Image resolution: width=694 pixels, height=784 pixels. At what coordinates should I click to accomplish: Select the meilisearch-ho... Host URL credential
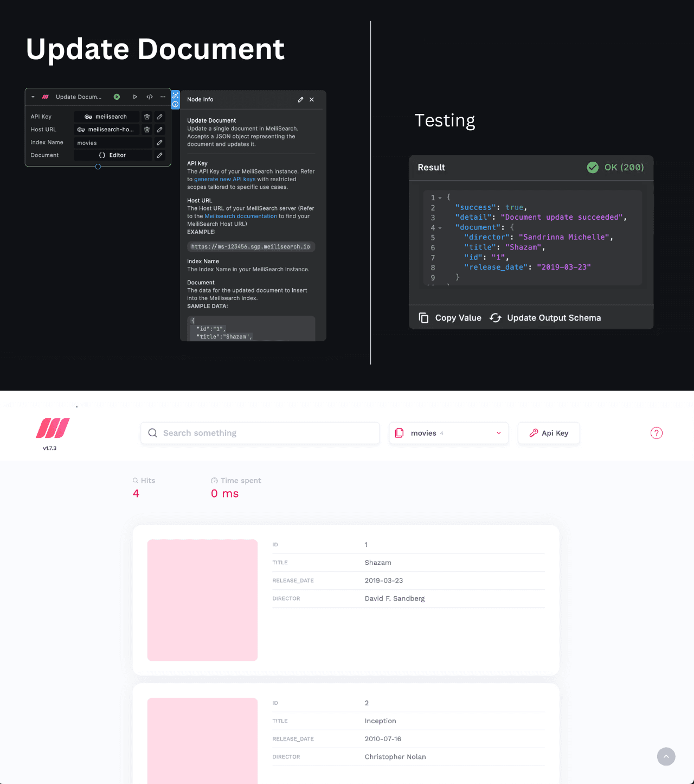[x=106, y=130]
